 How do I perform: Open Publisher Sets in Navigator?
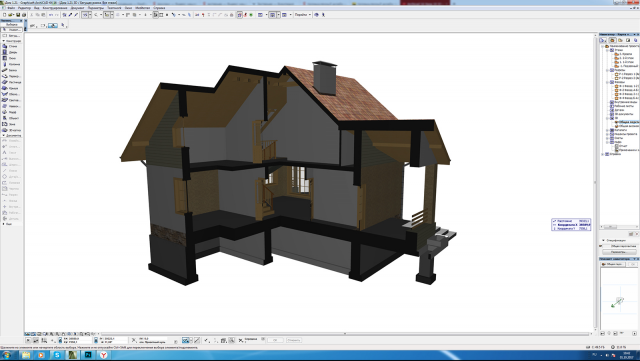636,40
